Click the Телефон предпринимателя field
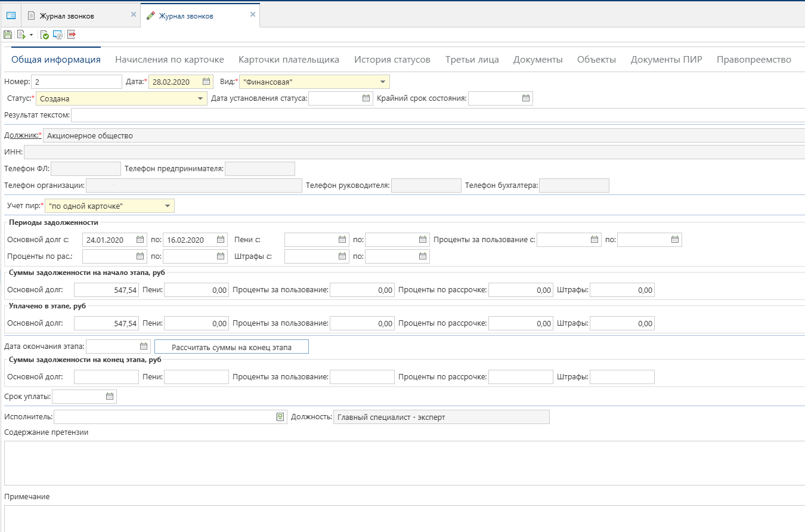Screen dimensions: 805x532 (260, 169)
